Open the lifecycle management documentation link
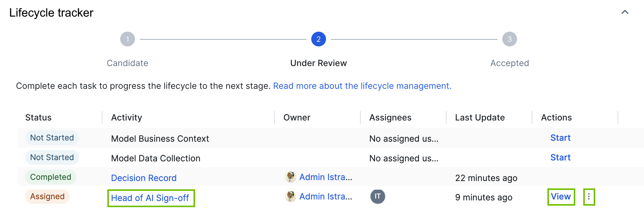 point(362,86)
